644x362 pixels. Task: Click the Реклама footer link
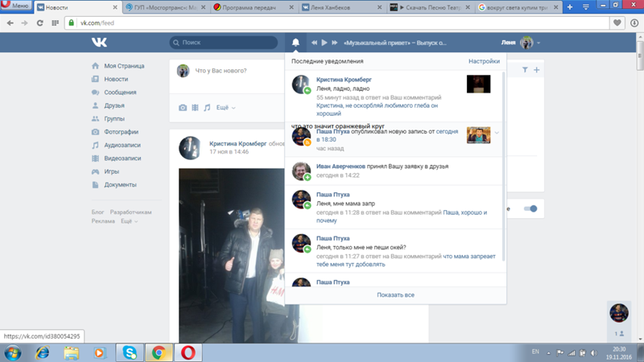point(103,221)
